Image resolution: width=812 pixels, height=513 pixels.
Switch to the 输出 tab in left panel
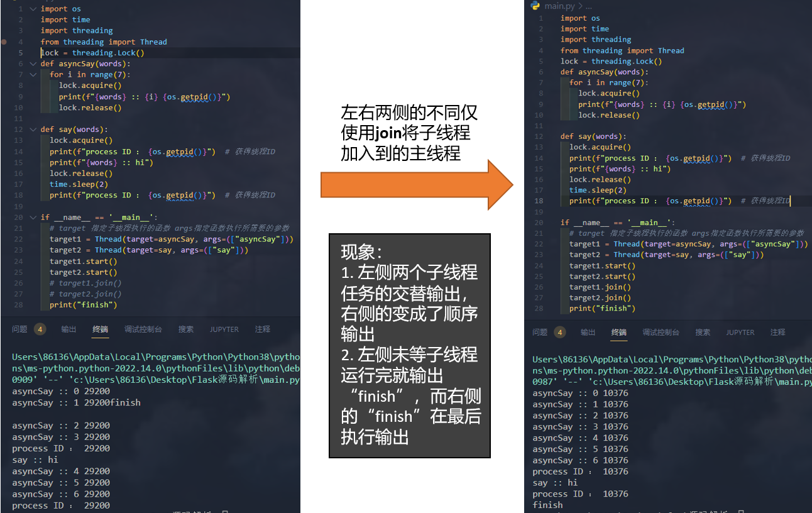point(69,329)
